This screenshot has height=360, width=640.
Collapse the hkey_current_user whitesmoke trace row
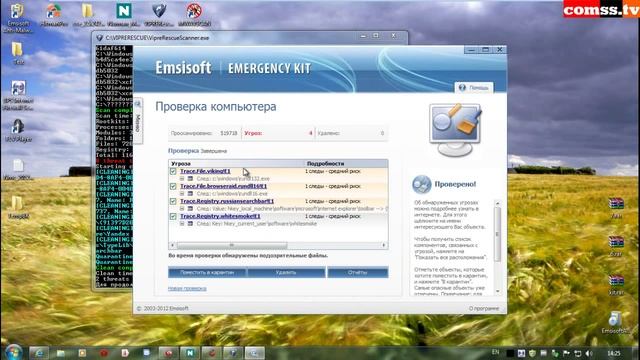pos(182,224)
